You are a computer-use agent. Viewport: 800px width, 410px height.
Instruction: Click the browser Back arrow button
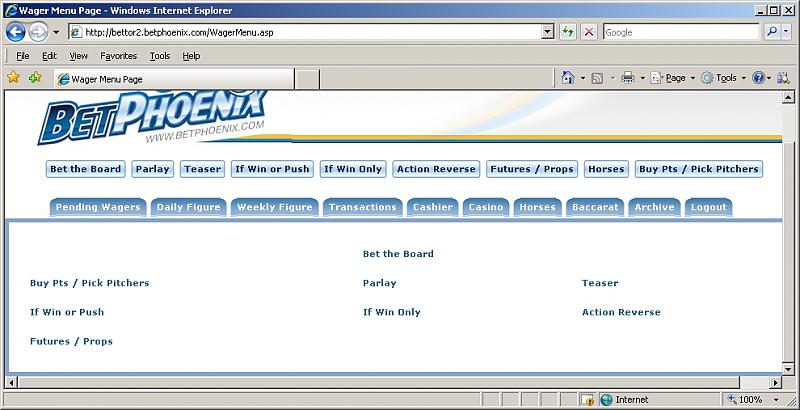pyautogui.click(x=16, y=32)
